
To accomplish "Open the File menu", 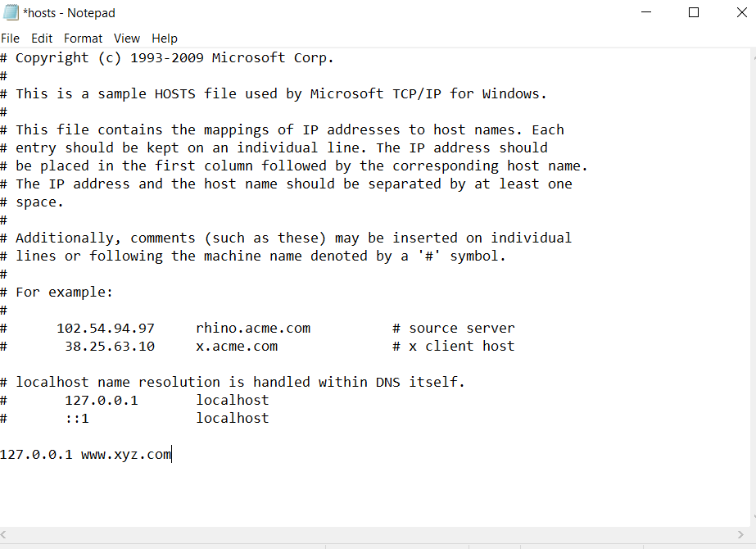I will click(10, 39).
